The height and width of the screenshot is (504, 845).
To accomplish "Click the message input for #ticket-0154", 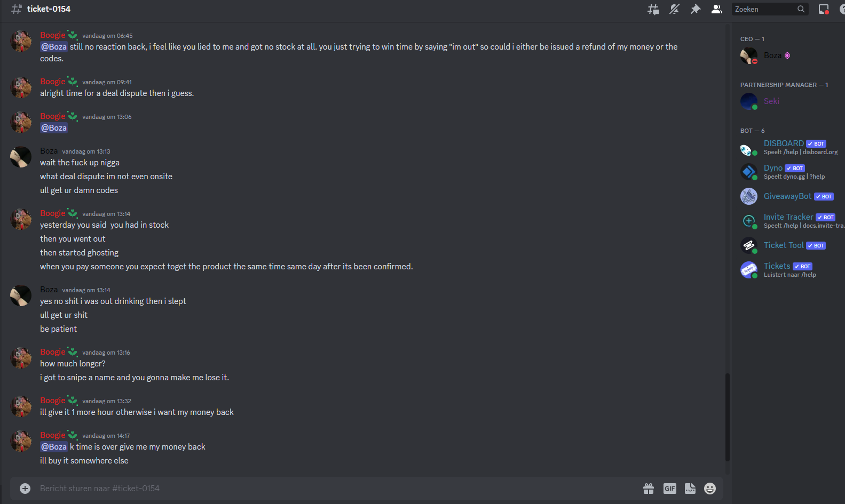I will (x=336, y=489).
